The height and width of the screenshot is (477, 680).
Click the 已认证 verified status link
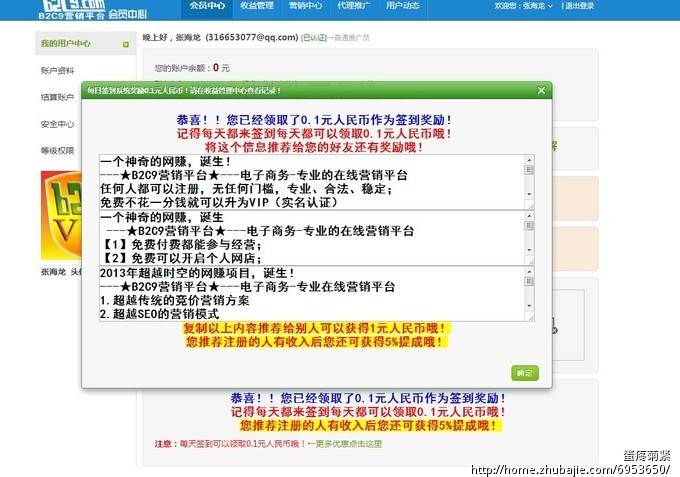click(x=313, y=38)
